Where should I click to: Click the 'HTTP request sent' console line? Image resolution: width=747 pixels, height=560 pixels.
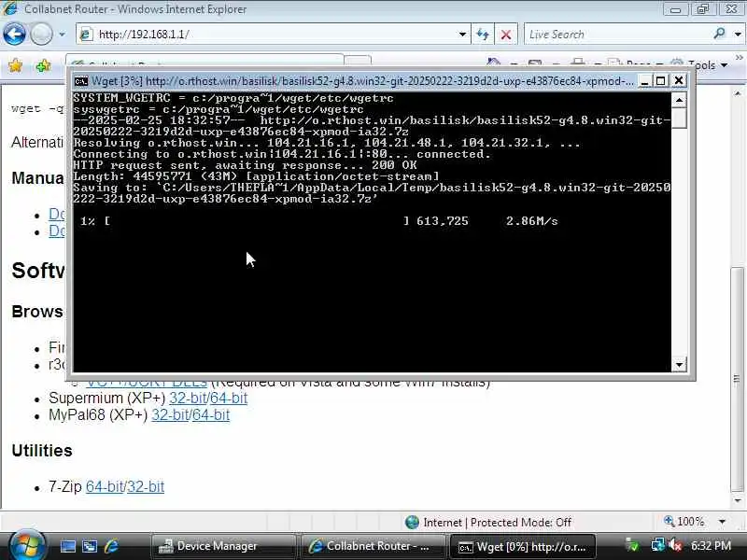pyautogui.click(x=245, y=165)
